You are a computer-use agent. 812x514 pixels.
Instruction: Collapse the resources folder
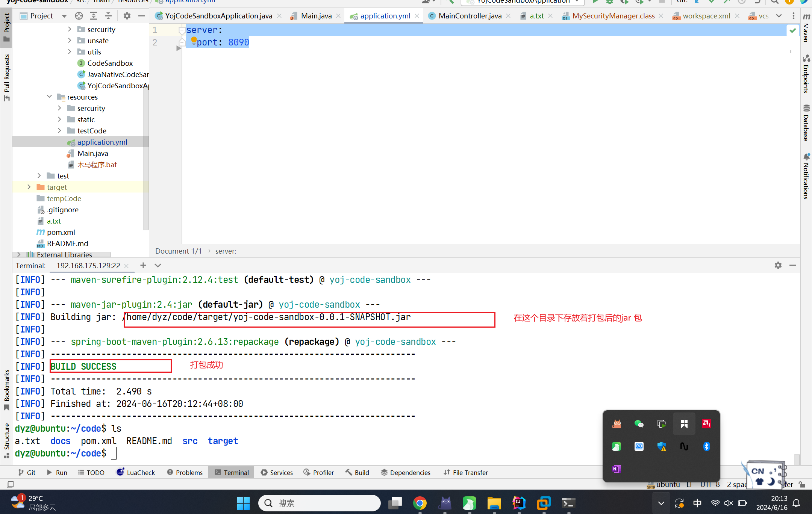point(49,97)
